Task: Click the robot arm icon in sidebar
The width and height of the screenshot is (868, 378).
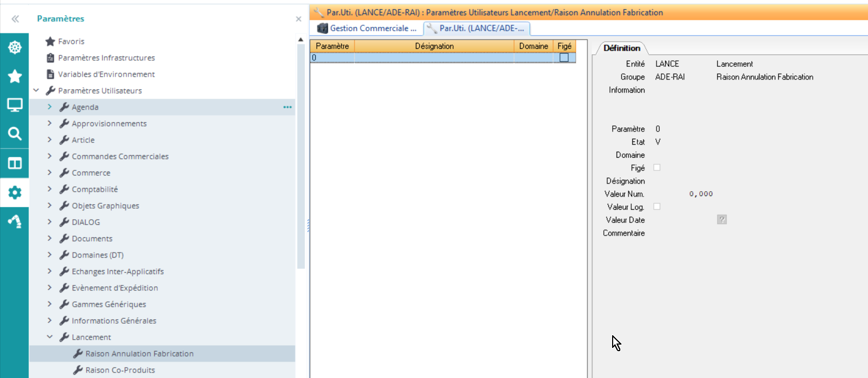Action: point(15,221)
